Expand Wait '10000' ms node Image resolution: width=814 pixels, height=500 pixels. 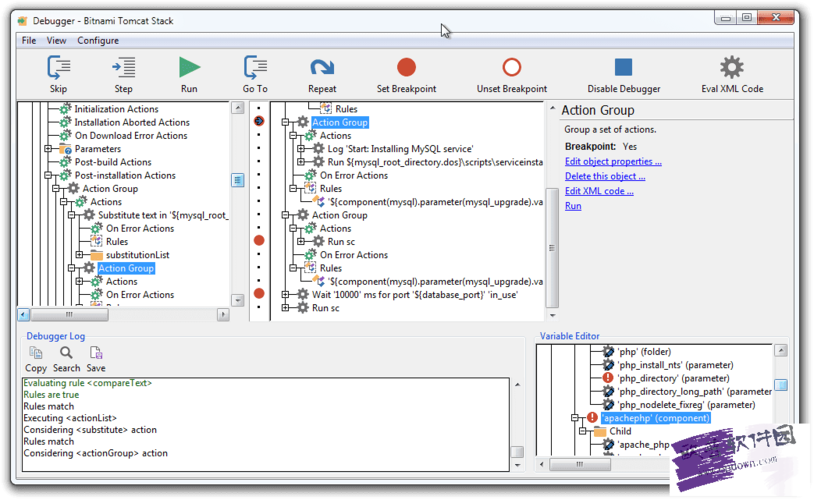[x=285, y=294]
